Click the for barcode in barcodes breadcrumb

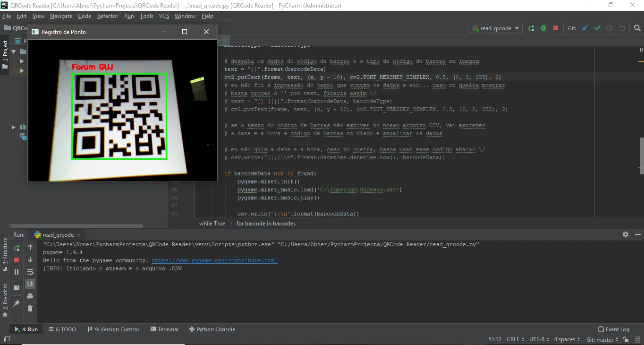(x=266, y=224)
